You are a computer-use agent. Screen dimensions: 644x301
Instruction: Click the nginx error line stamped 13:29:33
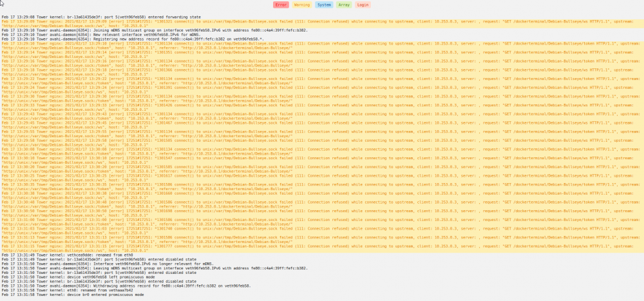tap(322, 108)
